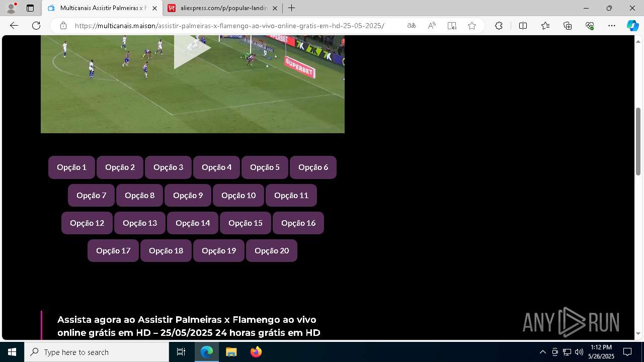Image resolution: width=644 pixels, height=362 pixels.
Task: Open the Copilot sidebar icon
Action: pyautogui.click(x=632, y=26)
